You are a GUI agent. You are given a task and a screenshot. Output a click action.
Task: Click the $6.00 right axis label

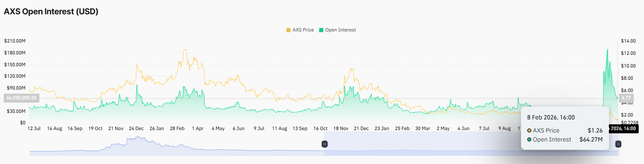click(627, 90)
